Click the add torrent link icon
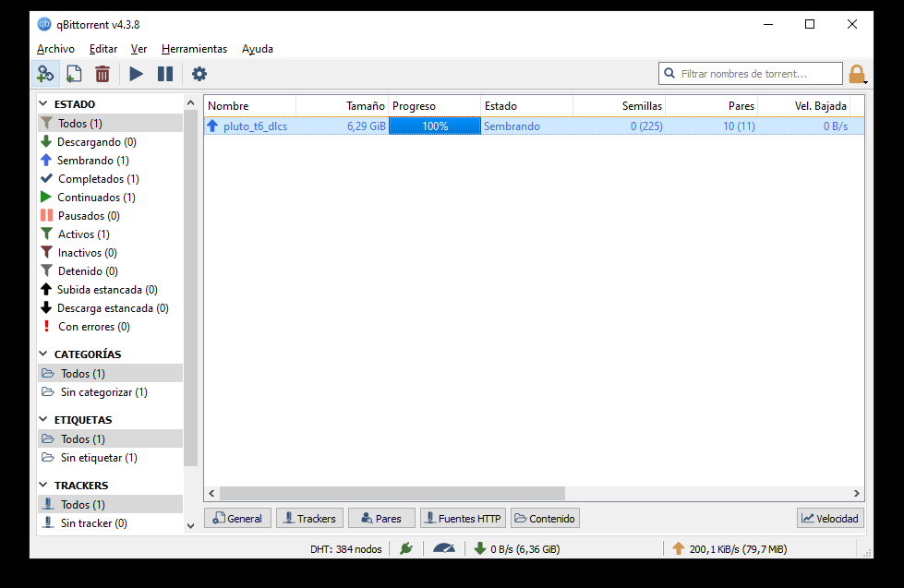This screenshot has height=588, width=904. (x=45, y=74)
